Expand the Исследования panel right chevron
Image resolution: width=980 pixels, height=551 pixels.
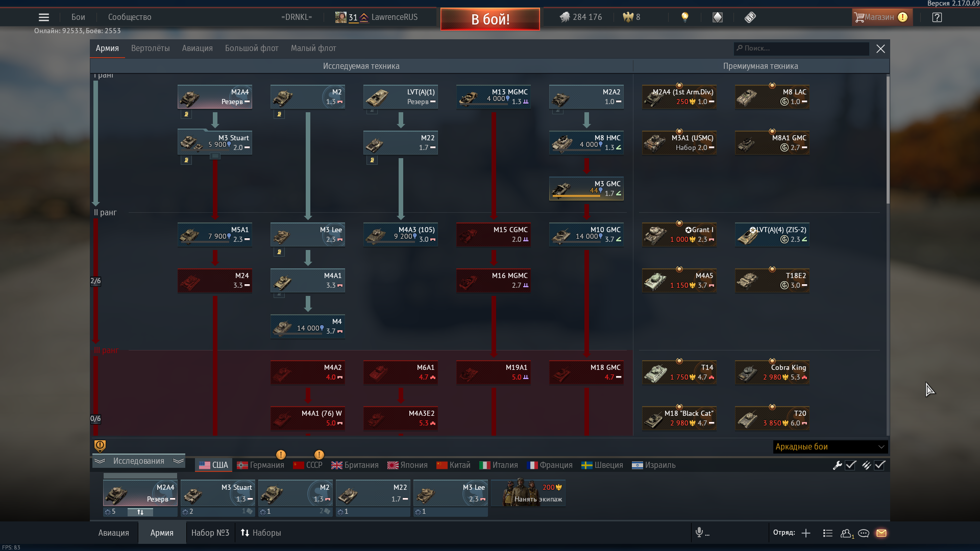click(x=178, y=461)
